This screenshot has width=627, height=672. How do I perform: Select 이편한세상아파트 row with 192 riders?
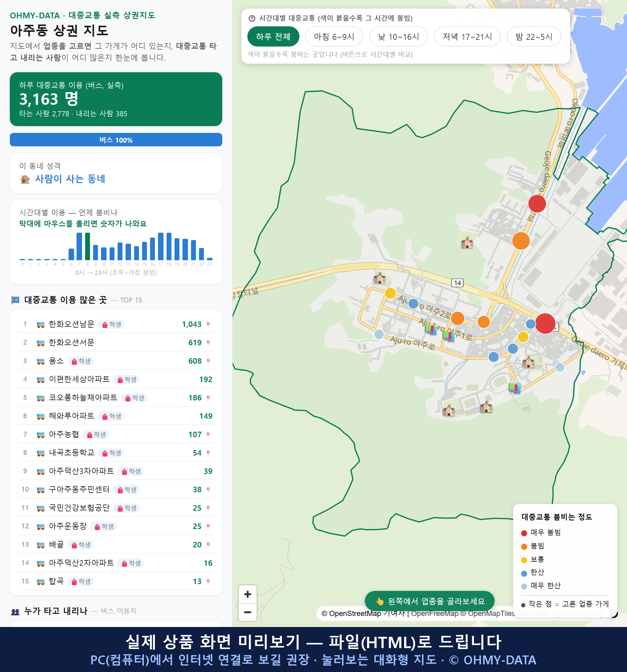(116, 380)
